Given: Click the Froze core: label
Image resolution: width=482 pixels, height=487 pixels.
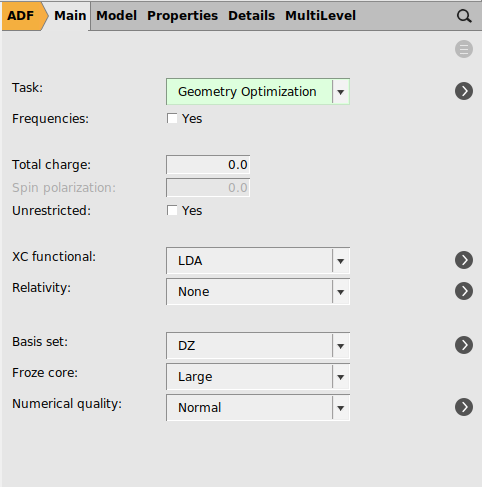Looking at the screenshot, I should [x=45, y=373].
